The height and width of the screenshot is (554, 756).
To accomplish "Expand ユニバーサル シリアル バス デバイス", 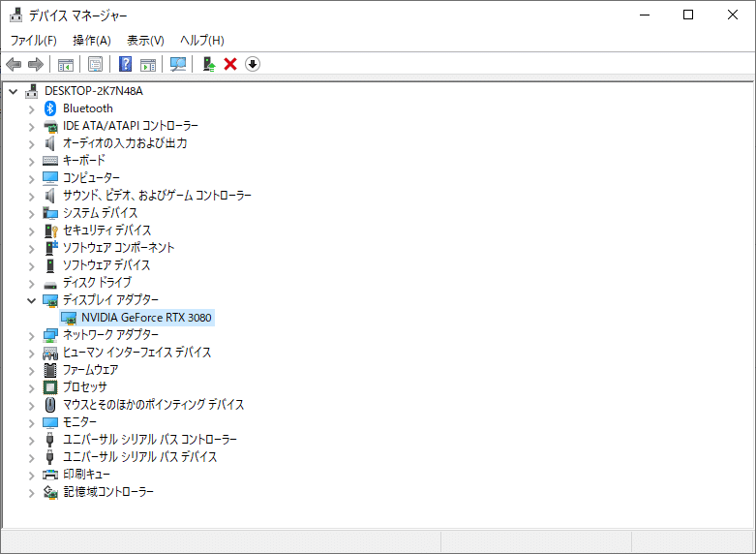I will coord(32,458).
